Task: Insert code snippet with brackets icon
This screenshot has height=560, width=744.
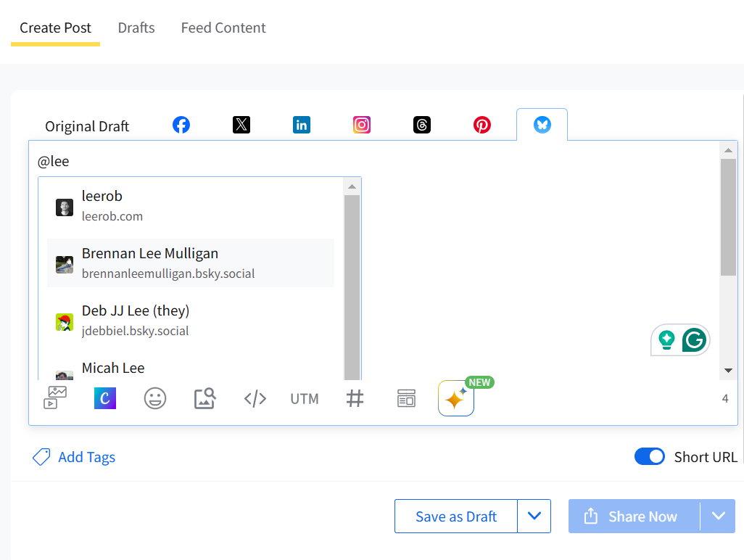Action: pyautogui.click(x=255, y=398)
